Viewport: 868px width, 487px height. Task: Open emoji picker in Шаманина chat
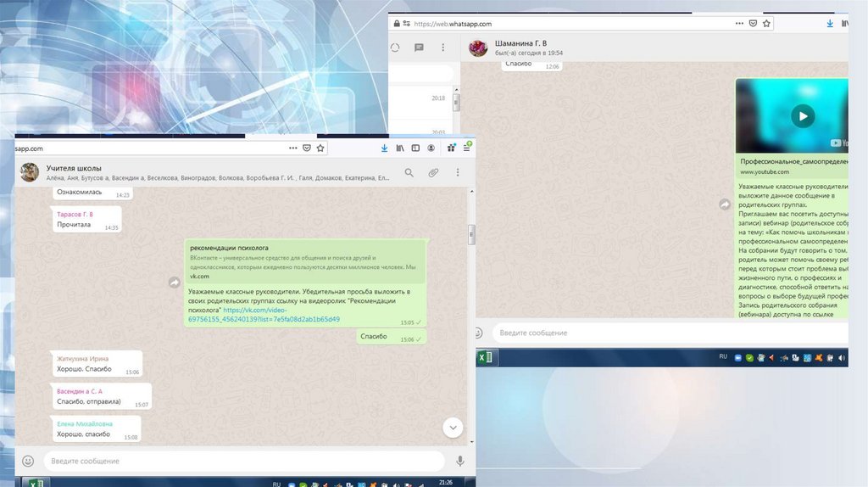(479, 333)
